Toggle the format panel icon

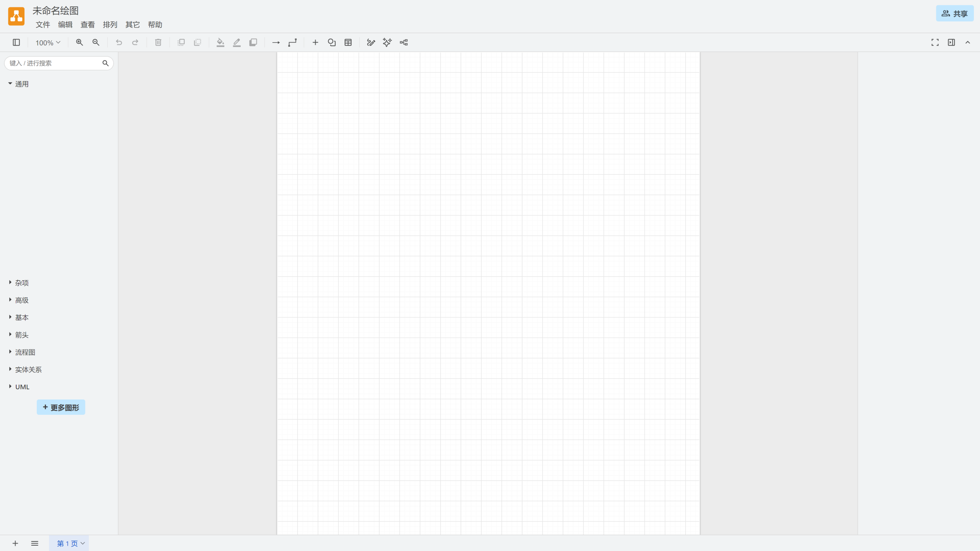click(x=951, y=42)
